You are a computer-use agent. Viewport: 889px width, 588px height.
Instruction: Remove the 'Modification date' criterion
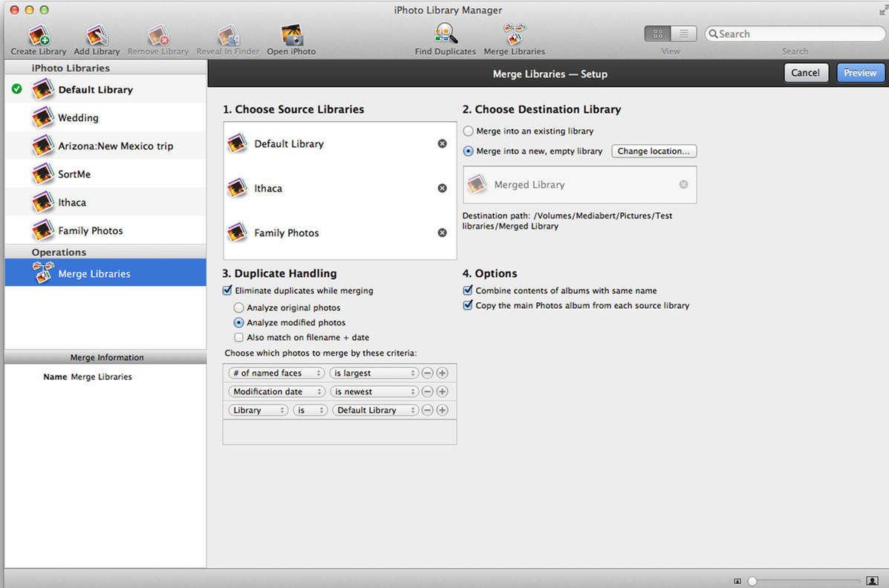coord(428,392)
